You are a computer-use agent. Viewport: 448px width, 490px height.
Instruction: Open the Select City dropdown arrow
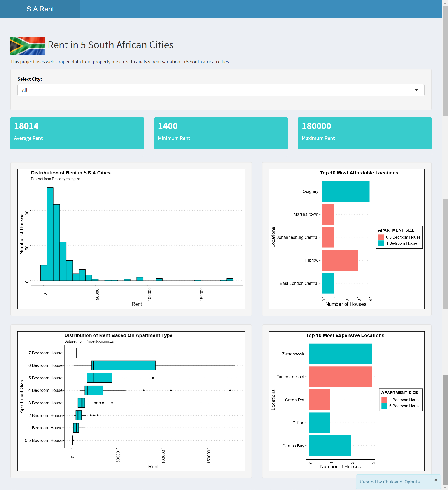point(416,90)
